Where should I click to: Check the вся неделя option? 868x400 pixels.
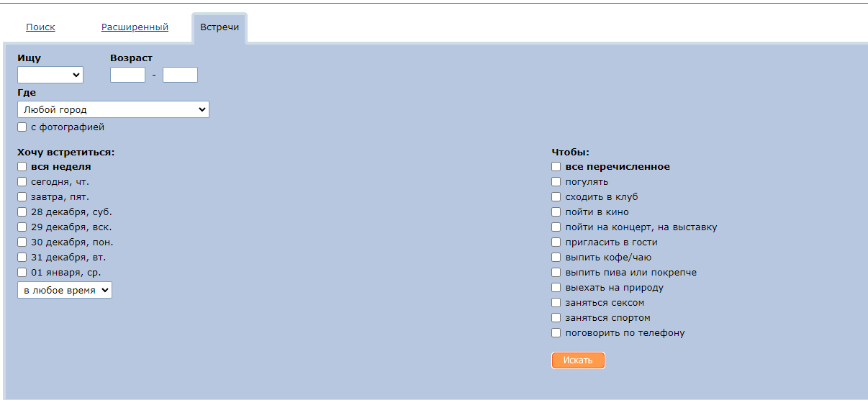pyautogui.click(x=22, y=167)
